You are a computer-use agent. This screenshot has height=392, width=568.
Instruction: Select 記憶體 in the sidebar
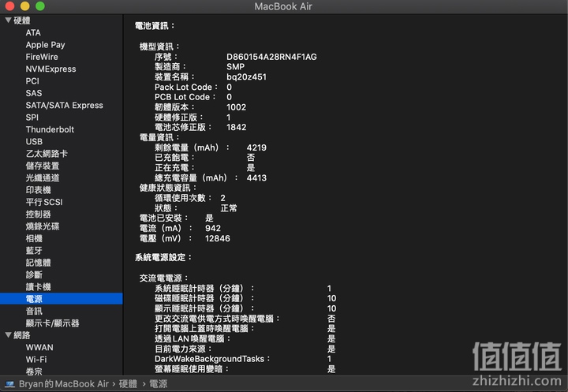point(38,263)
